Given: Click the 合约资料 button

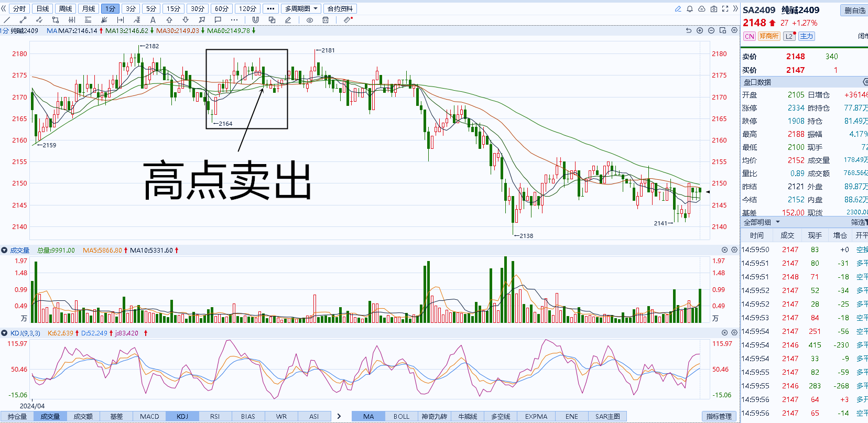Looking at the screenshot, I should click(x=340, y=9).
